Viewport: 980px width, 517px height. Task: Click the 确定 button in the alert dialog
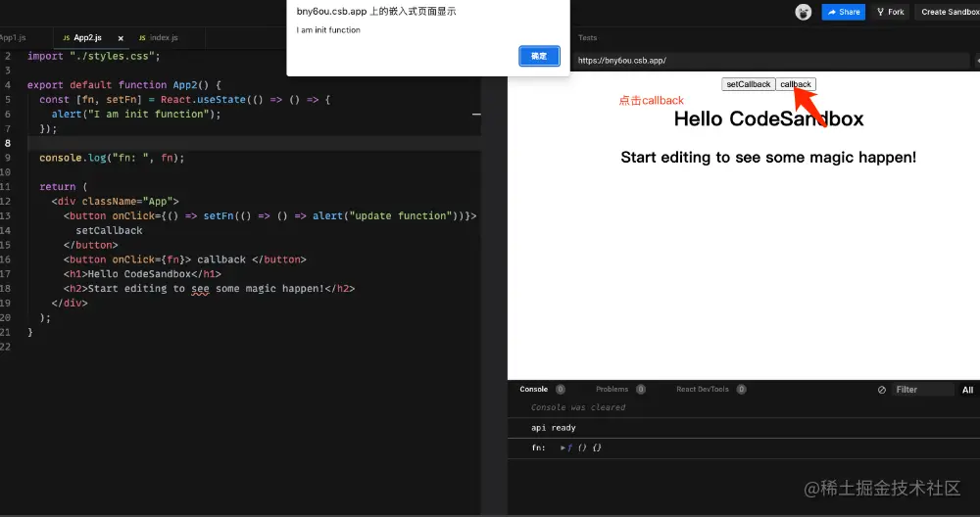coord(539,56)
